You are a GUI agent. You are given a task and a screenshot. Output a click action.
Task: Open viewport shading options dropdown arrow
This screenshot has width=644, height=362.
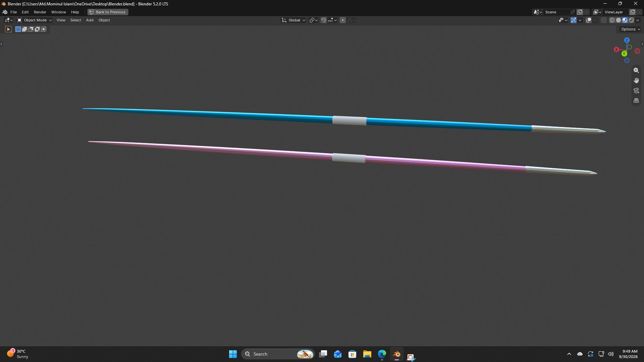(x=638, y=20)
